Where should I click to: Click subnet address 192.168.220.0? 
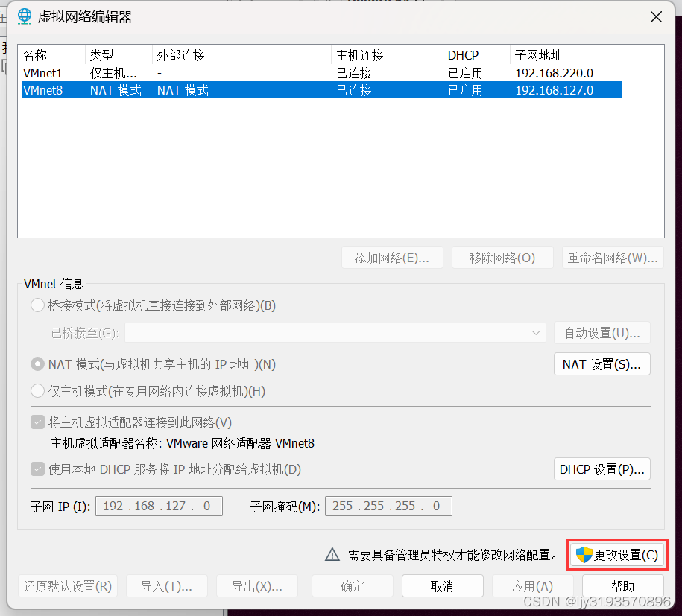point(554,72)
